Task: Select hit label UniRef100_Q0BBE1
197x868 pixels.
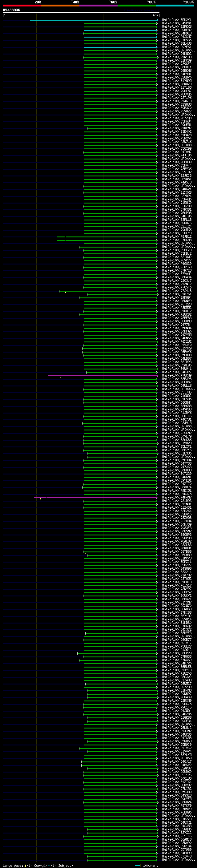Action: click(x=177, y=67)
